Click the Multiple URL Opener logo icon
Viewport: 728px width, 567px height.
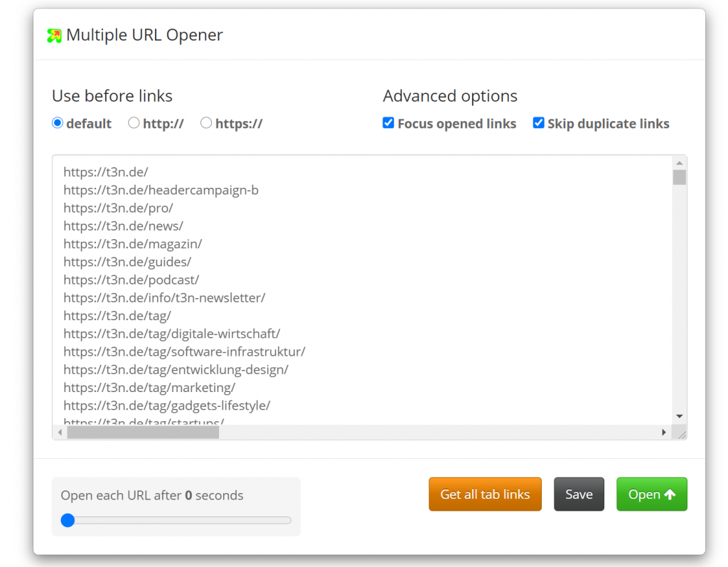[x=53, y=34]
